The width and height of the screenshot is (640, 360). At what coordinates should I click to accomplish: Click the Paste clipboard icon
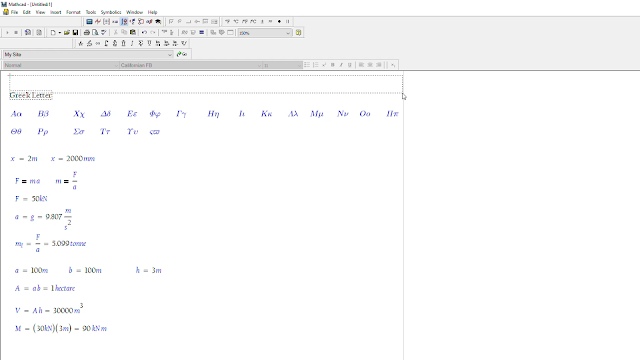(133, 33)
